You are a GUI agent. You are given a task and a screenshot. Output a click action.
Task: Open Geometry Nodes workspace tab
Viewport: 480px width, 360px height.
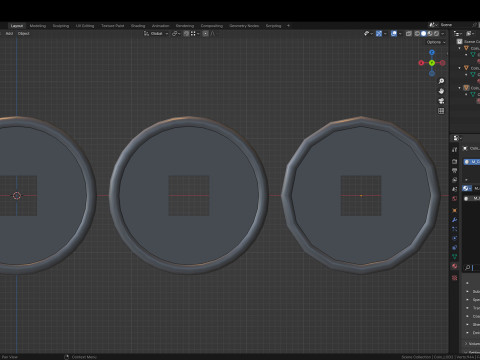[x=244, y=26]
